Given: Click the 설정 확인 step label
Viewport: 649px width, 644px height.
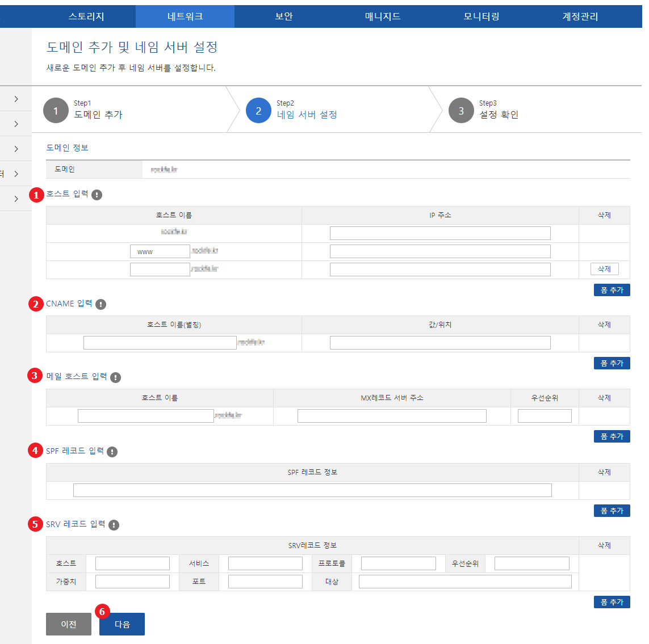Looking at the screenshot, I should (499, 115).
